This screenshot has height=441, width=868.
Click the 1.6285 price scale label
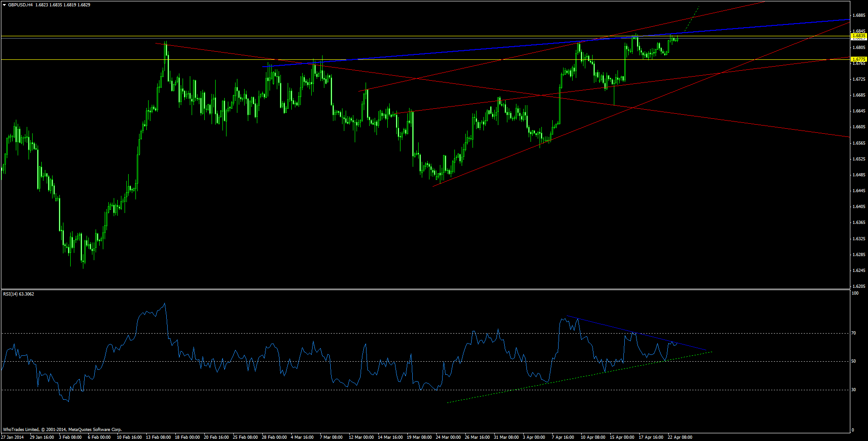coord(859,255)
